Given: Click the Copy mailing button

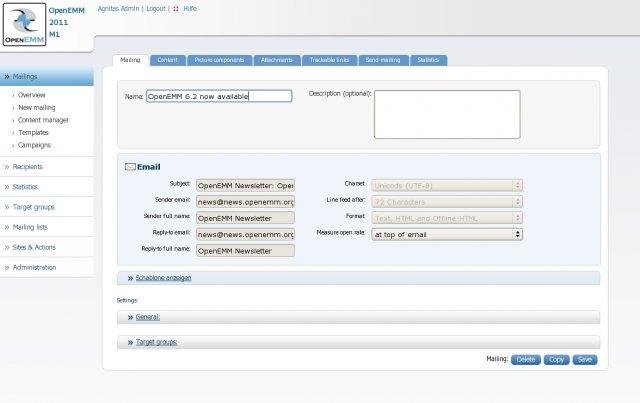Looking at the screenshot, I should pyautogui.click(x=556, y=360).
